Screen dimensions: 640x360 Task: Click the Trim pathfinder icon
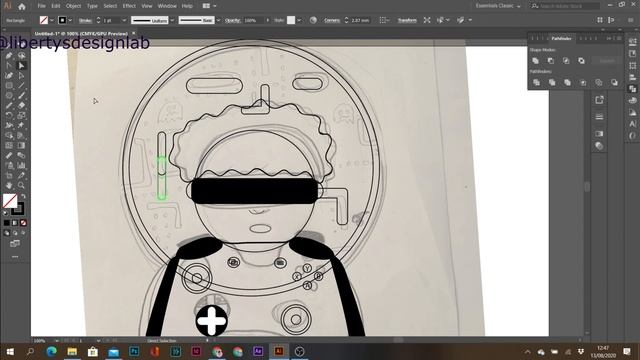[552, 82]
